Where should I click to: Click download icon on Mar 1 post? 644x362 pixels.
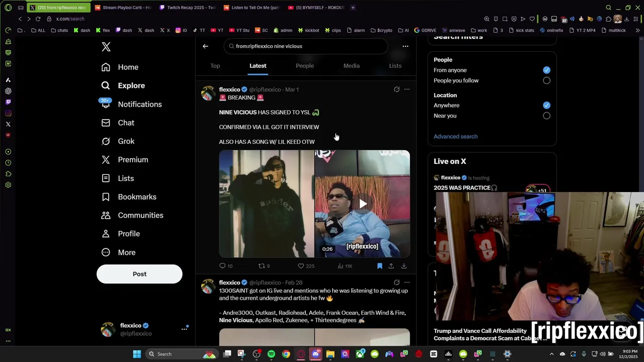point(404,266)
